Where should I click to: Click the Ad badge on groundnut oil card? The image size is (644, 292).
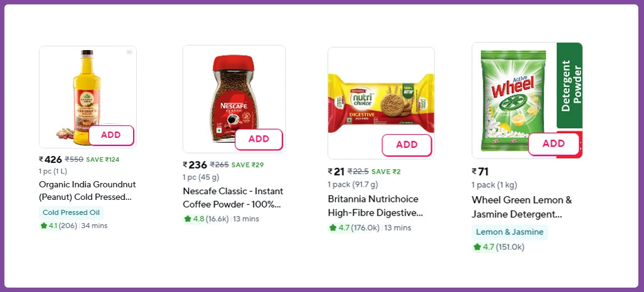(129, 52)
